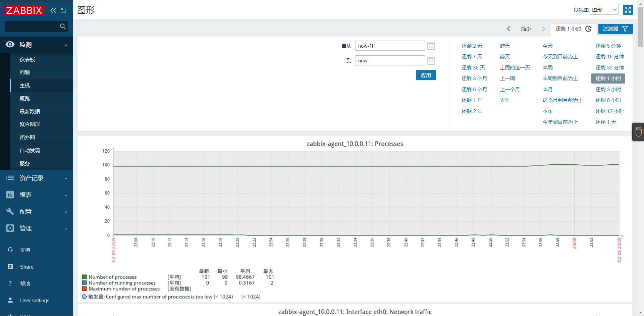The image size is (644, 316).
Task: Click the sidebar search input box
Action: click(37, 27)
